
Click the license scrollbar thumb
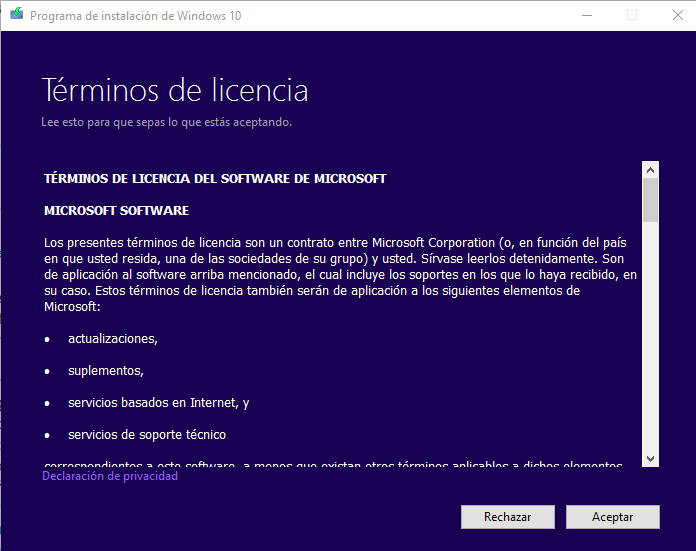[x=650, y=200]
